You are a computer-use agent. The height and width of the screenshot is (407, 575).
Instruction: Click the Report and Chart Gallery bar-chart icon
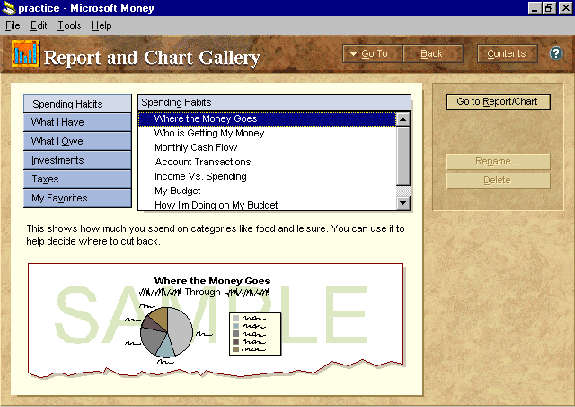(25, 54)
